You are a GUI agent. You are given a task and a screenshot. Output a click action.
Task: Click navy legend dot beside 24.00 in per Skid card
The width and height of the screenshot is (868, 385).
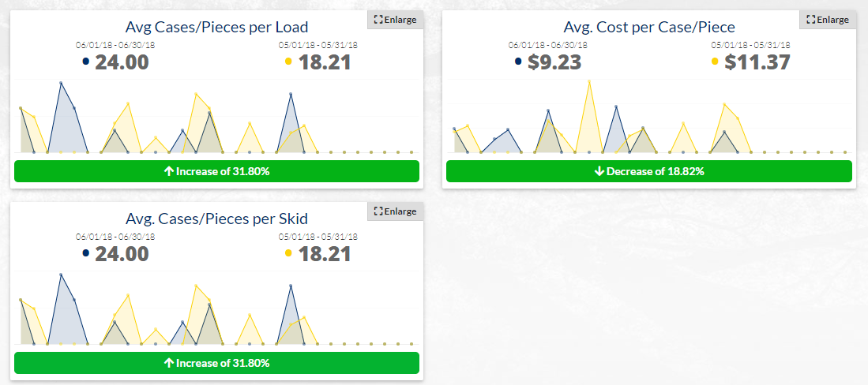[86, 252]
